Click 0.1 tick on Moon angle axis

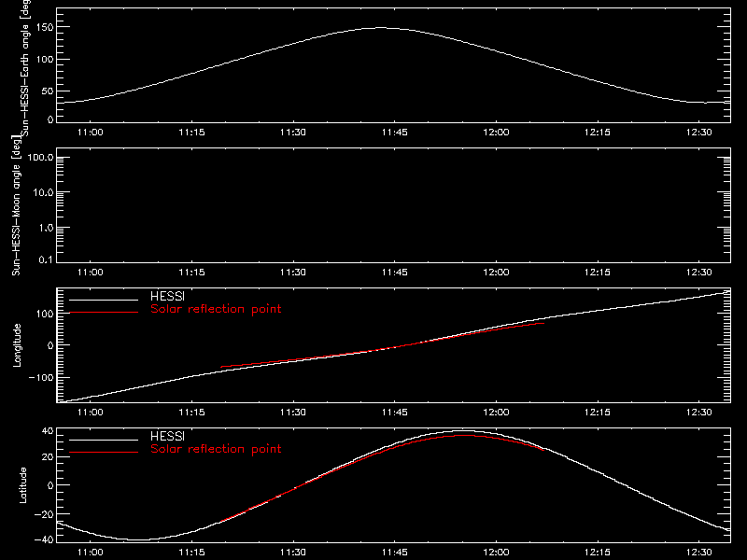pos(46,260)
